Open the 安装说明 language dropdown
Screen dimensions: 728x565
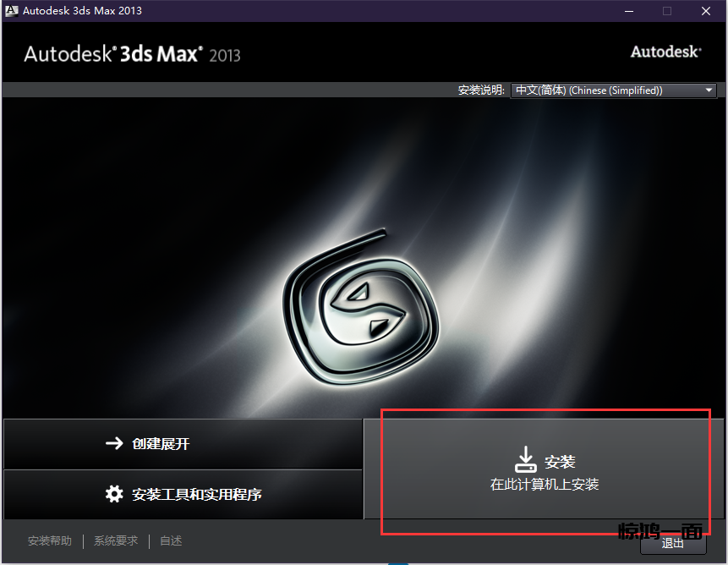coord(613,91)
